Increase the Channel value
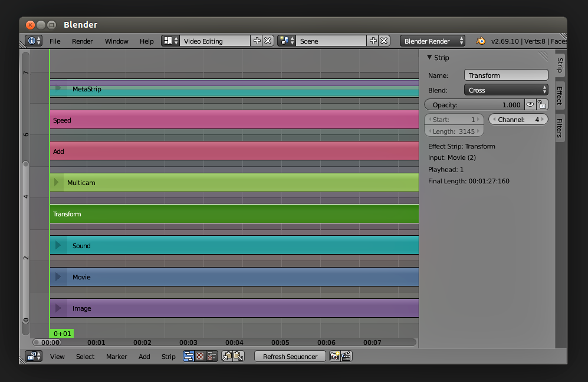 [543, 120]
